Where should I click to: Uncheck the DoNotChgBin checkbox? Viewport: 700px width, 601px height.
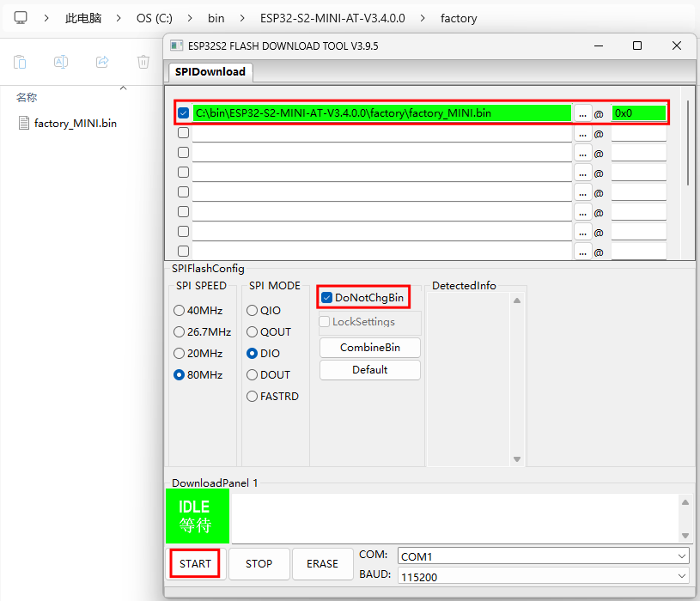(326, 298)
